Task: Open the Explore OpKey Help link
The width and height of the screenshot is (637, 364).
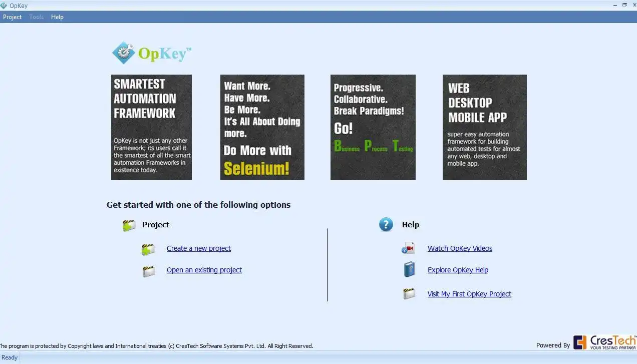Action: pyautogui.click(x=458, y=270)
